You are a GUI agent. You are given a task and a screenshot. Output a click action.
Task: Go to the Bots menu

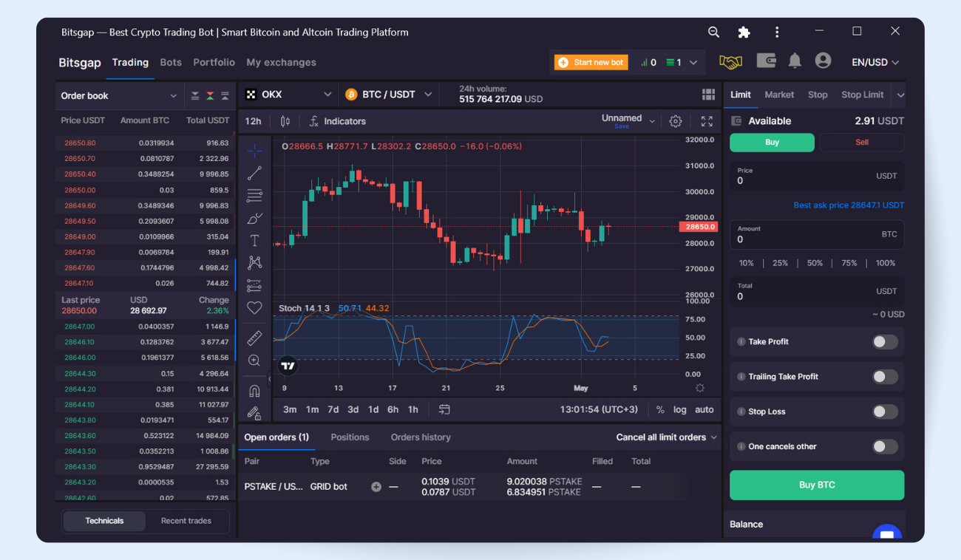(171, 63)
